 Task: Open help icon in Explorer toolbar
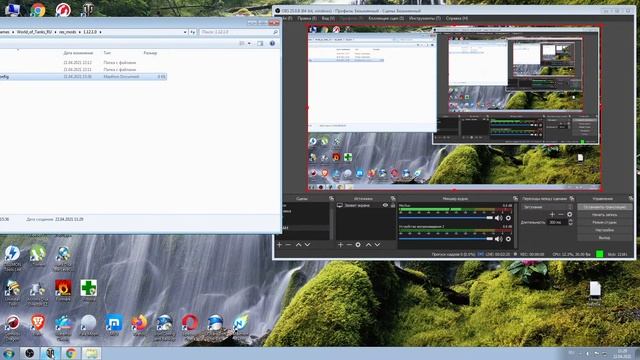pos(272,43)
